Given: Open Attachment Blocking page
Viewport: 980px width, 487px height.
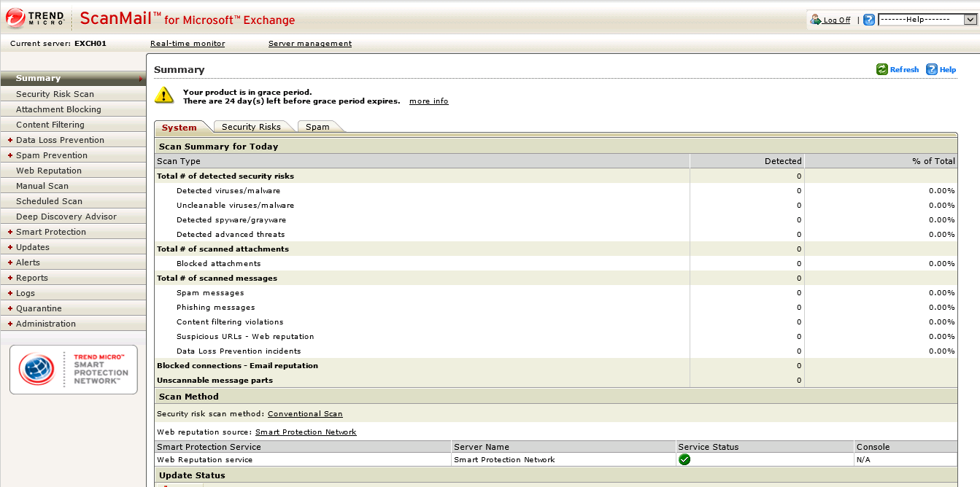Looking at the screenshot, I should coord(73,109).
